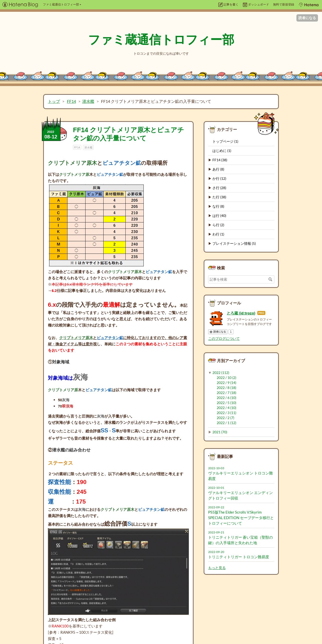Click the profile 読者になる plus button
Image resolution: width=322 pixels, height=644 pixels.
(218, 332)
